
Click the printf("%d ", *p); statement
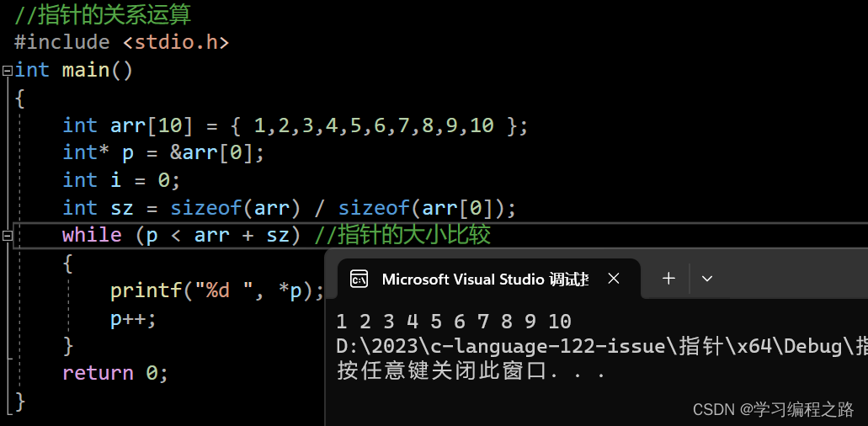tap(217, 290)
